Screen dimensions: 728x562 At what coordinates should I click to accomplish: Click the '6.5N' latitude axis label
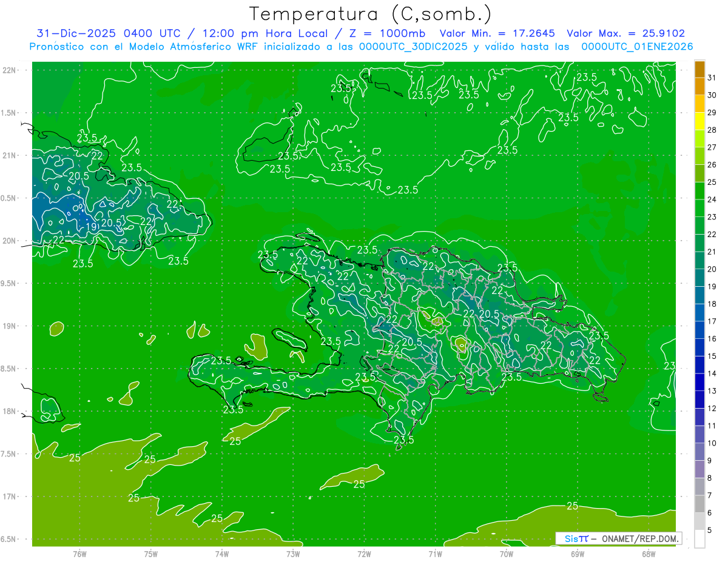coord(9,539)
